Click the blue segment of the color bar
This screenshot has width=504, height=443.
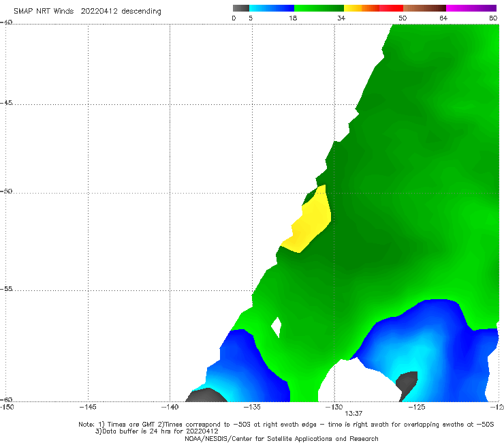coord(272,8)
